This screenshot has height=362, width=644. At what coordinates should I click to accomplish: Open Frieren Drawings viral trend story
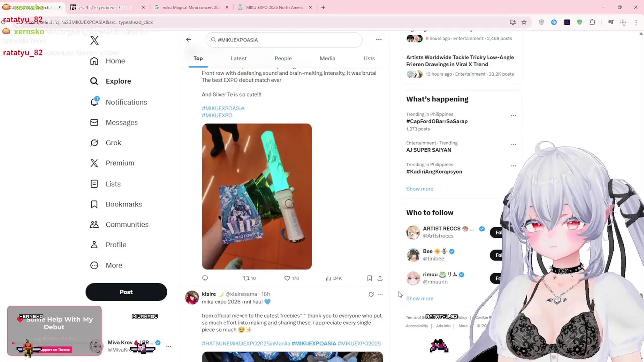point(460,61)
